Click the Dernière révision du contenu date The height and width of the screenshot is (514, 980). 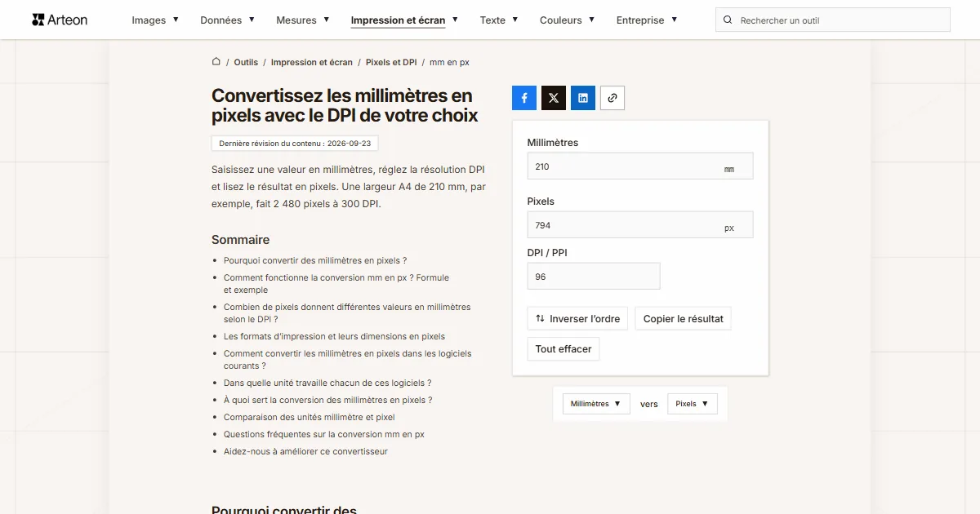click(295, 144)
